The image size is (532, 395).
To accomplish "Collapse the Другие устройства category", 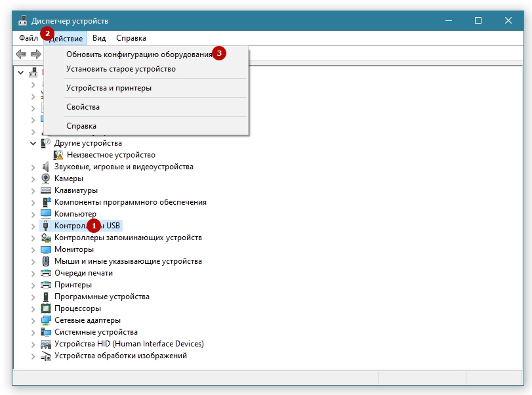I will coord(33,143).
